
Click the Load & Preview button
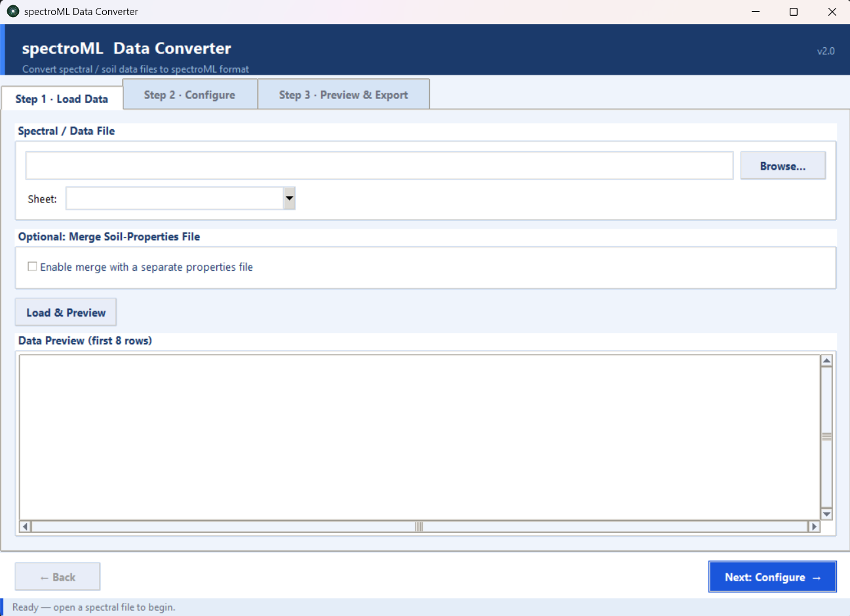point(66,313)
